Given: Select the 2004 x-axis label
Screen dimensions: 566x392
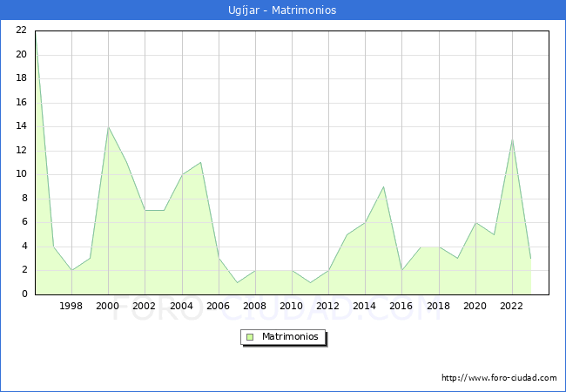Looking at the screenshot, I should pyautogui.click(x=181, y=306).
